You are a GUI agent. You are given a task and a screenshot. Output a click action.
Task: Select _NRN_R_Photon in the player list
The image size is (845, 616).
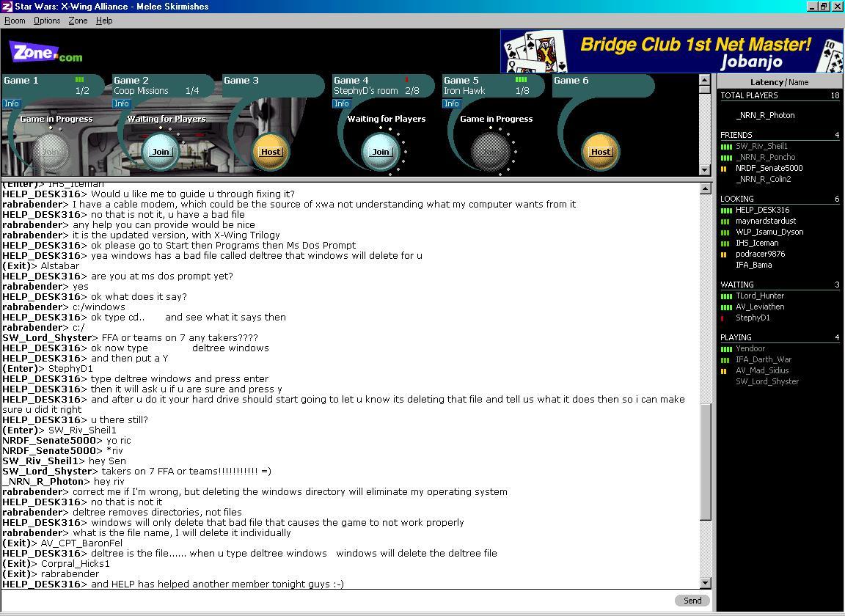click(x=765, y=115)
